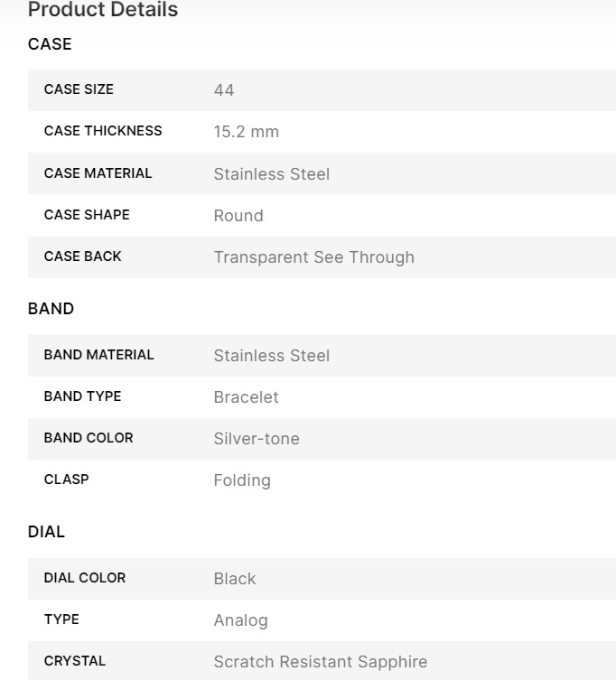616x680 pixels.
Task: Select the CRYSTAL label
Action: [75, 661]
